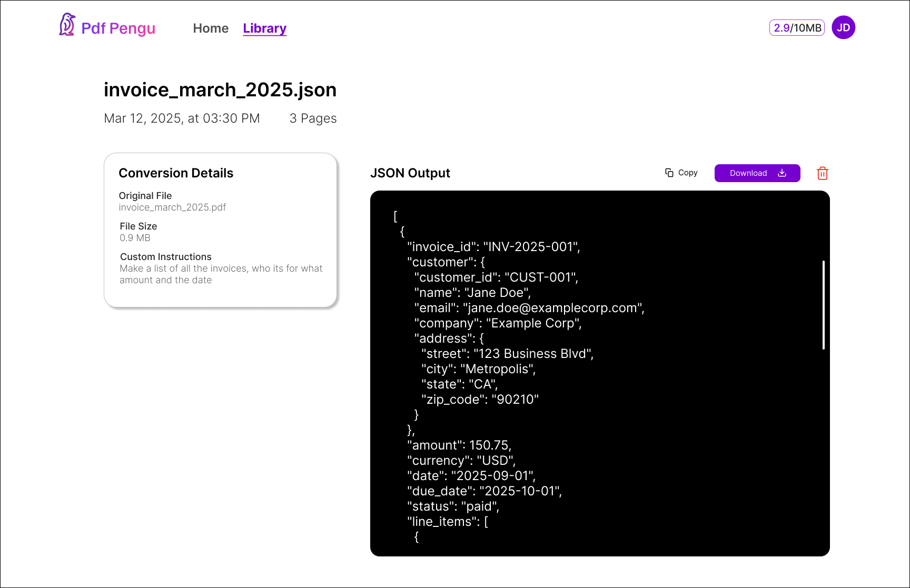Click the JSON output scrollbar thumb
Image resolution: width=910 pixels, height=588 pixels.
click(x=823, y=305)
